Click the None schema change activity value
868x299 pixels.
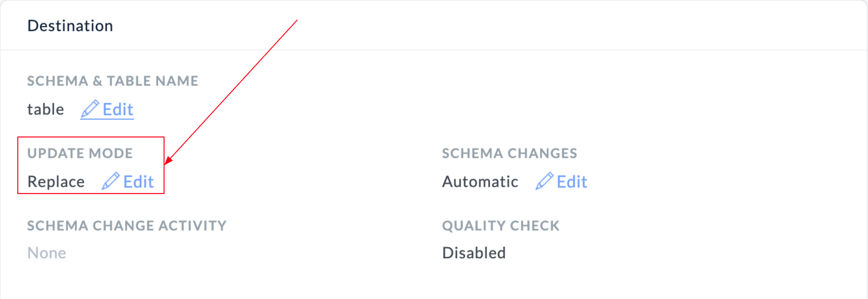46,253
